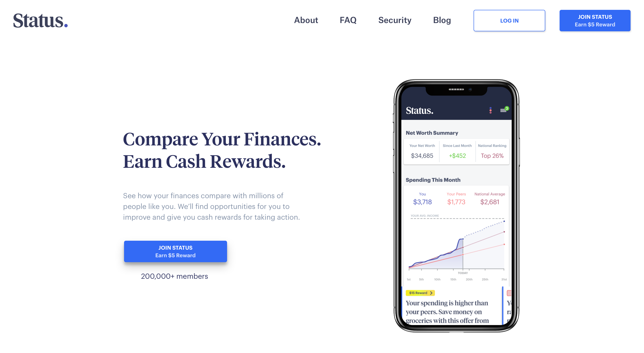Toggle national average spending comparison
This screenshot has width=644, height=353.
[x=489, y=198]
